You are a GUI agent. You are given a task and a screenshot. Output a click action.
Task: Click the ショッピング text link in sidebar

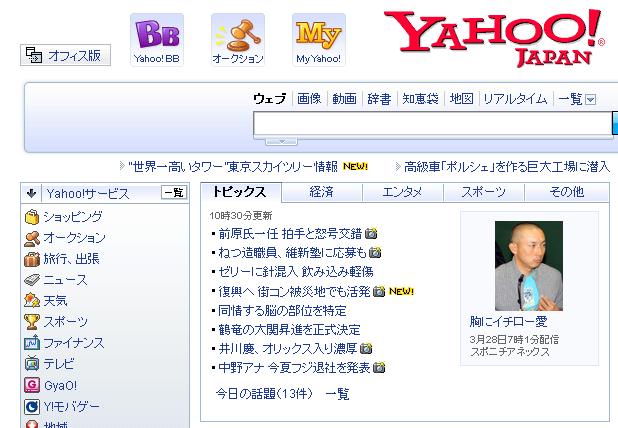coord(73,217)
